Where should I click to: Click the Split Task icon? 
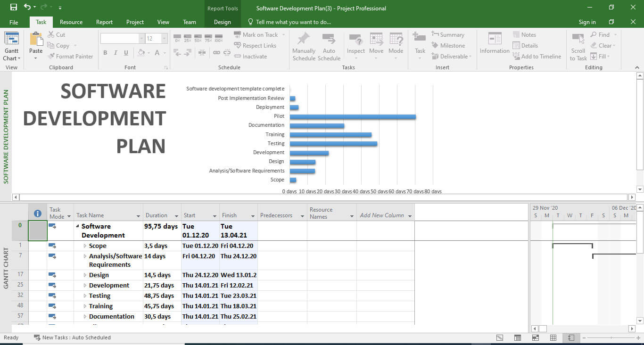tap(202, 53)
